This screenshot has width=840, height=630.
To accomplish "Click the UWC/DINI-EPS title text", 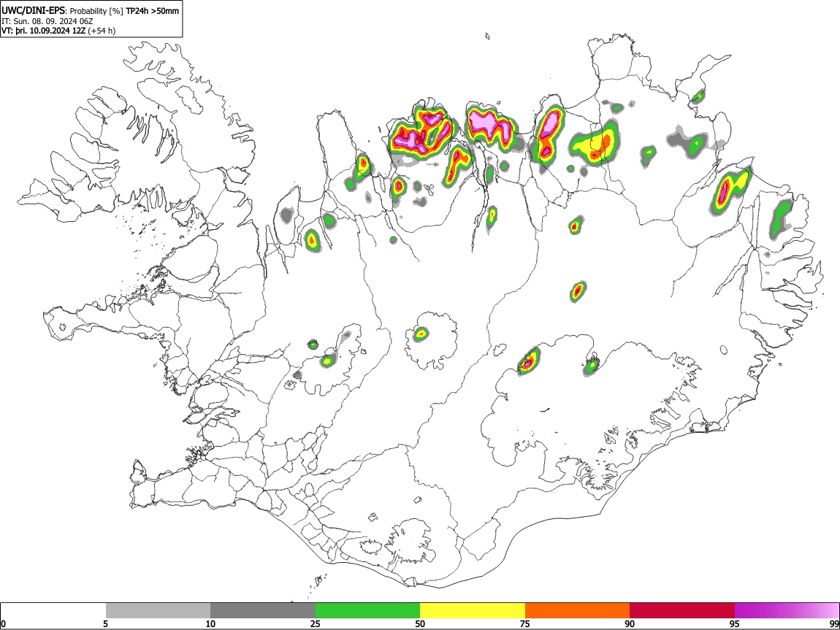I will [x=33, y=11].
